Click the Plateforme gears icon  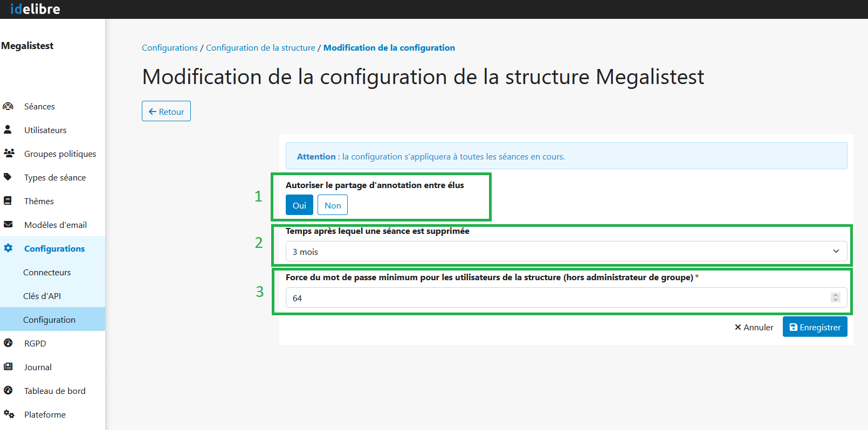(9, 414)
